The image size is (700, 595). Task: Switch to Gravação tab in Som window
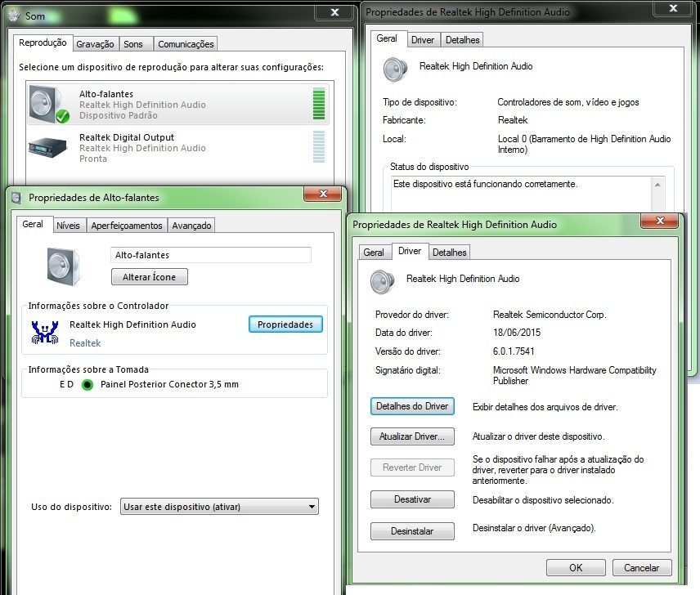[95, 44]
